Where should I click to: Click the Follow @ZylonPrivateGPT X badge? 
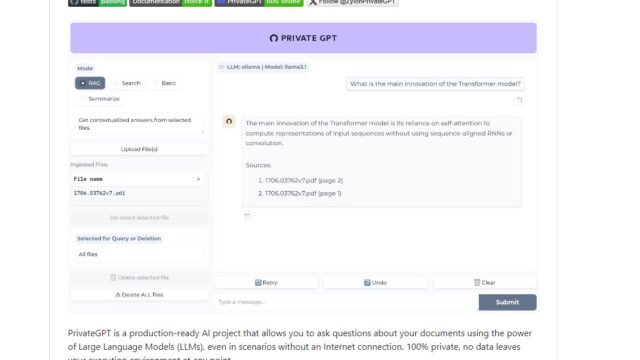coord(353,2)
